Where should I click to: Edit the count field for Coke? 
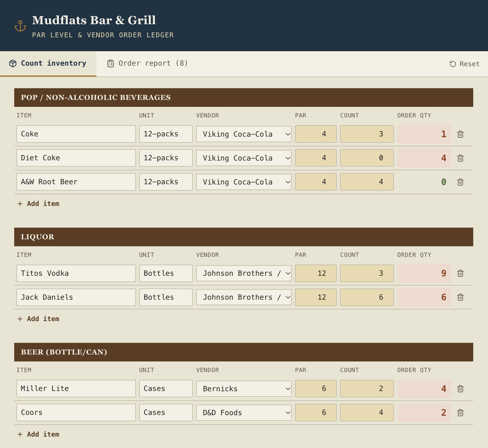tap(367, 134)
